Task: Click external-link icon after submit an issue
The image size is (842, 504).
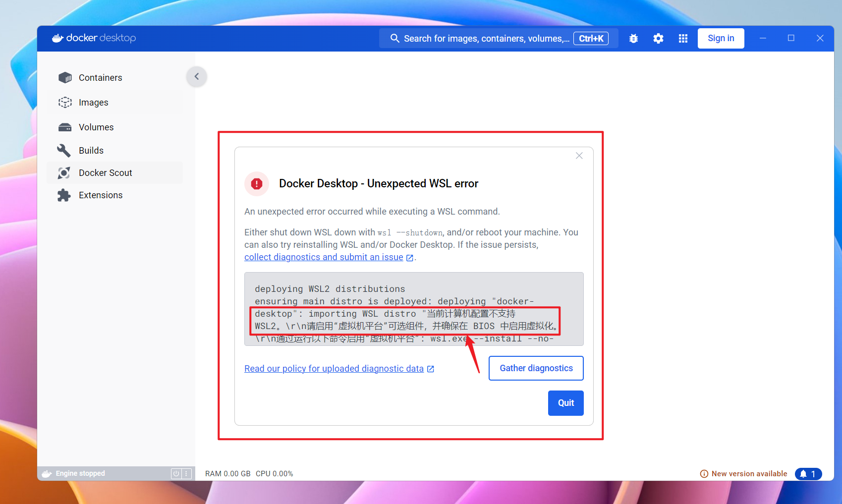Action: coord(410,258)
